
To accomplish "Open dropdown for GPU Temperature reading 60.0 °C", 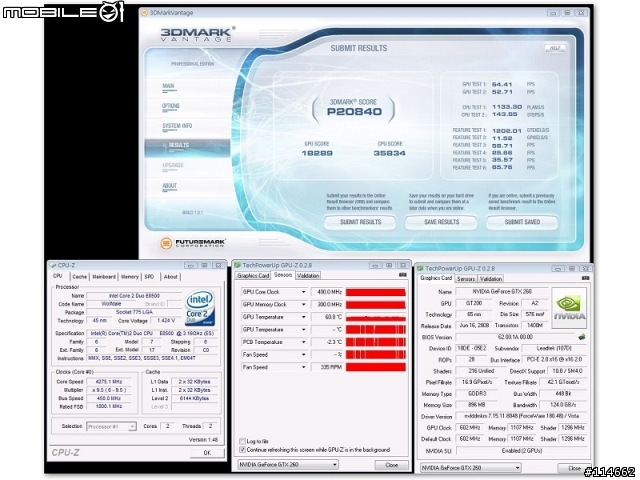I will [x=303, y=317].
